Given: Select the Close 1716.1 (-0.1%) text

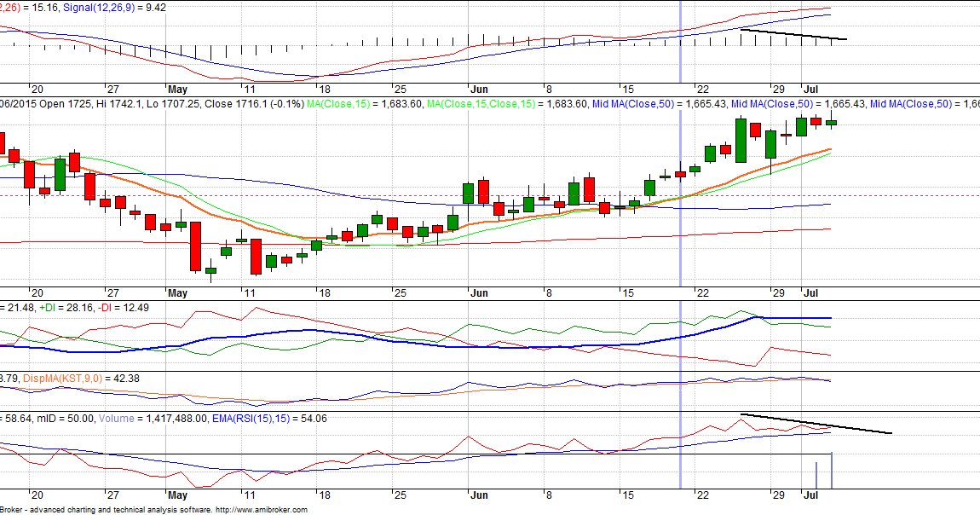Looking at the screenshot, I should point(255,104).
